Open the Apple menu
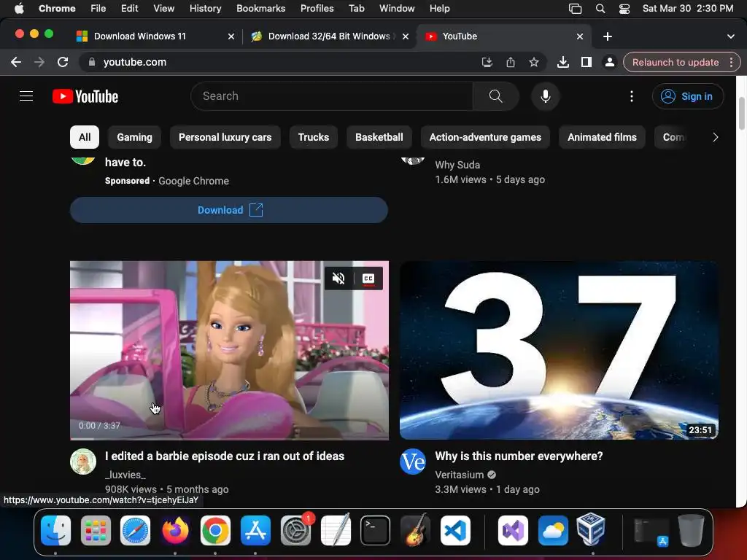Image resolution: width=747 pixels, height=560 pixels. click(x=19, y=9)
